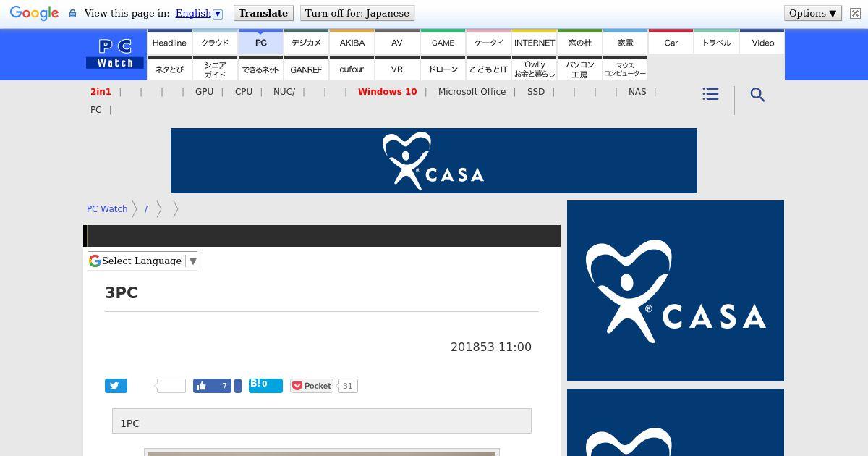Viewport: 868px width, 456px height.
Task: Open the ドローン tab
Action: 443,69
